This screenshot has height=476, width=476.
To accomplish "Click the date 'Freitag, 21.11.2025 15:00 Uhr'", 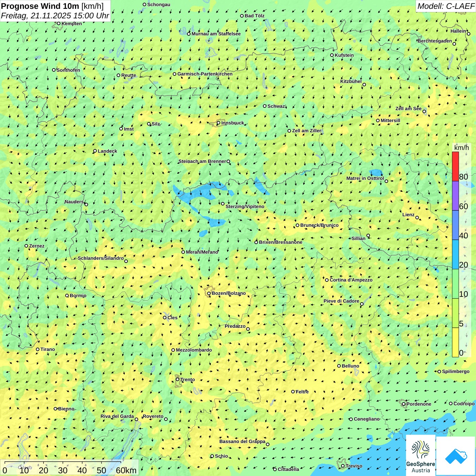I will click(55, 16).
